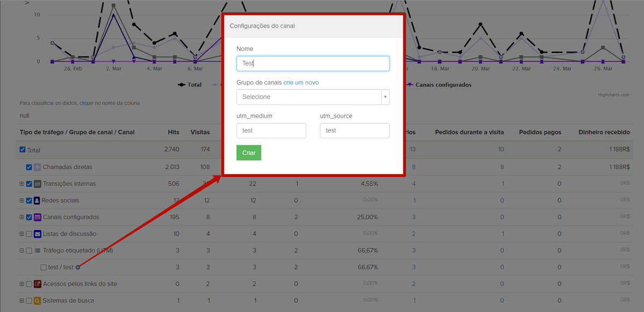The image size is (644, 312).
Task: Click the Acessos pelos links external-link icon
Action: pos(38,284)
